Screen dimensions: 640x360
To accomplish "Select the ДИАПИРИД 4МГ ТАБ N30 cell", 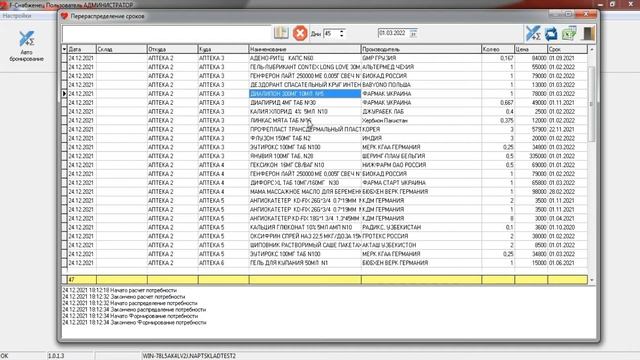I will pyautogui.click(x=305, y=102).
